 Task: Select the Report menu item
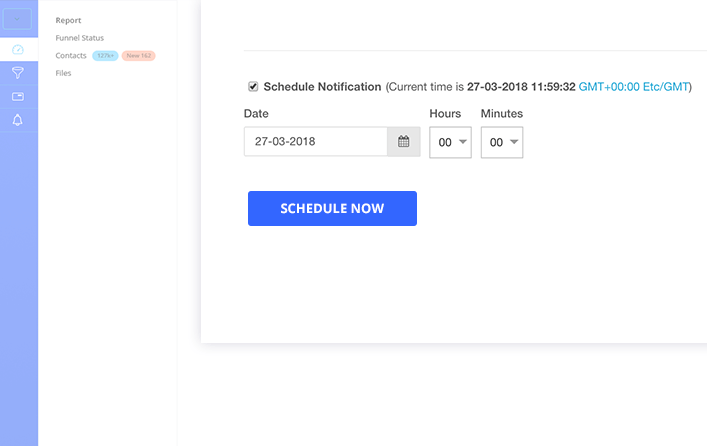pyautogui.click(x=69, y=20)
